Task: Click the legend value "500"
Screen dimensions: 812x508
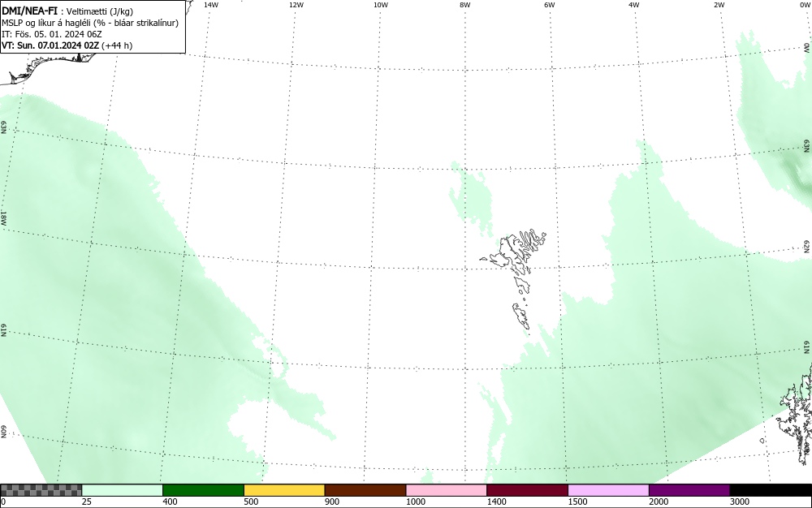Action: (251, 502)
